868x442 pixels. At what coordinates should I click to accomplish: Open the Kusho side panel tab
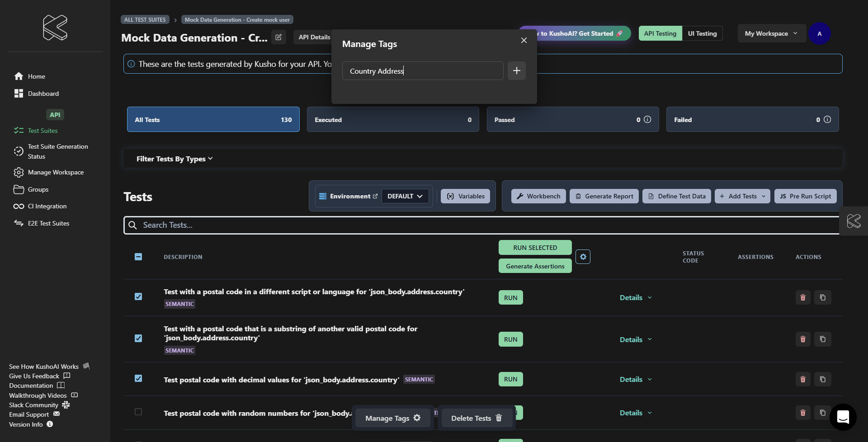(854, 221)
